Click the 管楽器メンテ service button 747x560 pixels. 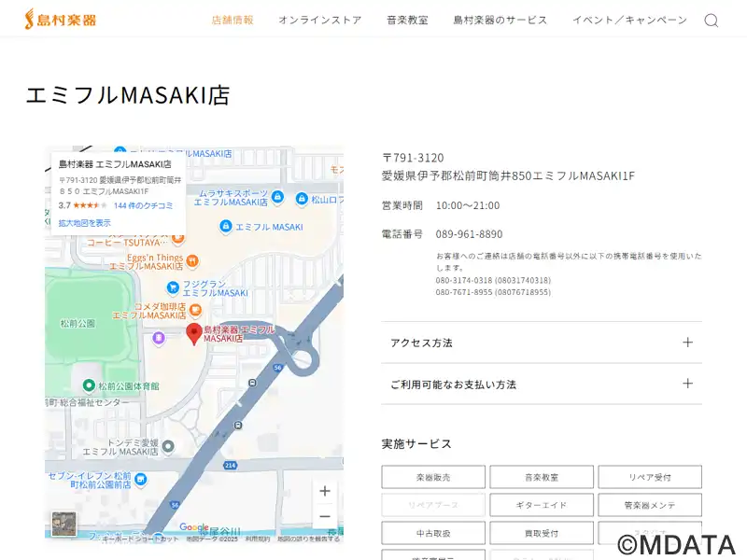[x=650, y=505]
